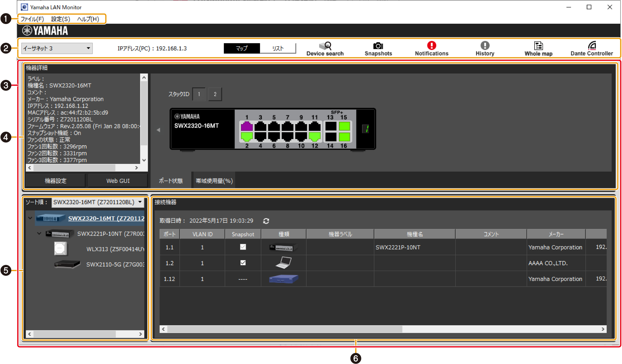The image size is (622, 364).
Task: Collapse the SWX2320-16MT tree node
Action: pyautogui.click(x=30, y=218)
